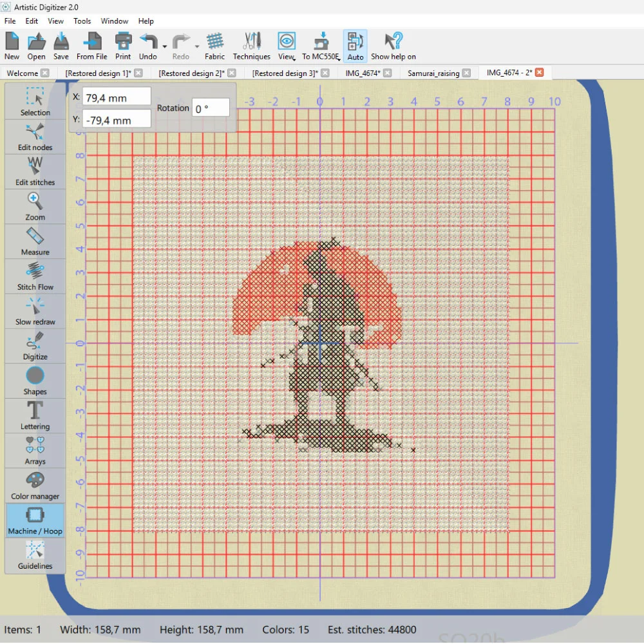The height and width of the screenshot is (644, 644).
Task: Open the Color manager panel
Action: [x=35, y=485]
